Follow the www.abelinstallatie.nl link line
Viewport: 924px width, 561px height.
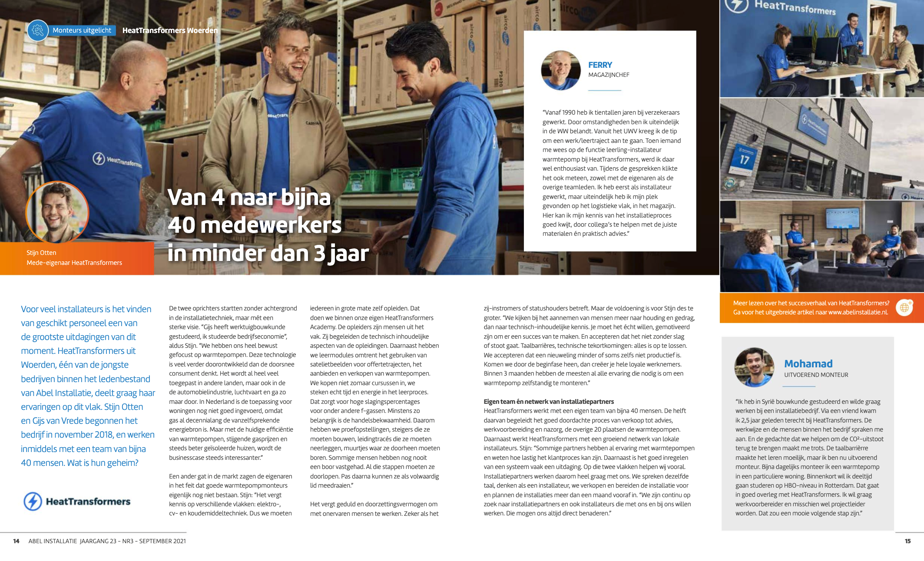(810, 312)
